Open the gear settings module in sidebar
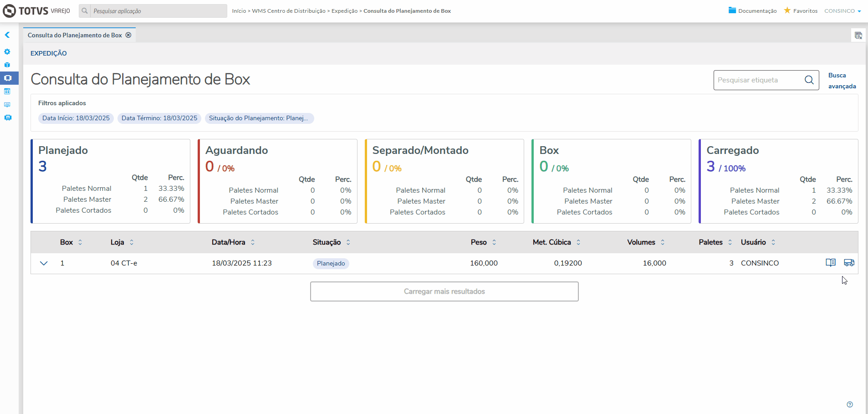 tap(7, 52)
